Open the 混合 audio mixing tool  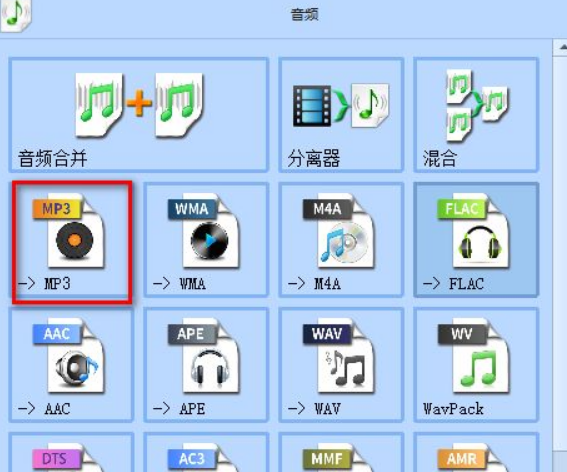point(476,115)
